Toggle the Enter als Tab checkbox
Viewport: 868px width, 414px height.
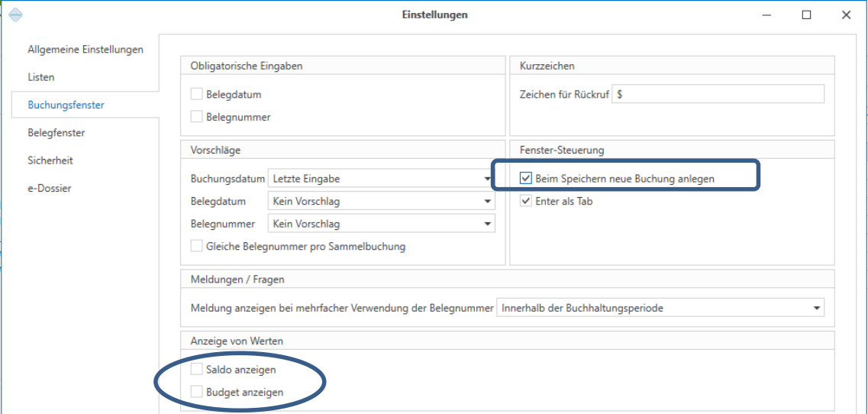(x=525, y=201)
